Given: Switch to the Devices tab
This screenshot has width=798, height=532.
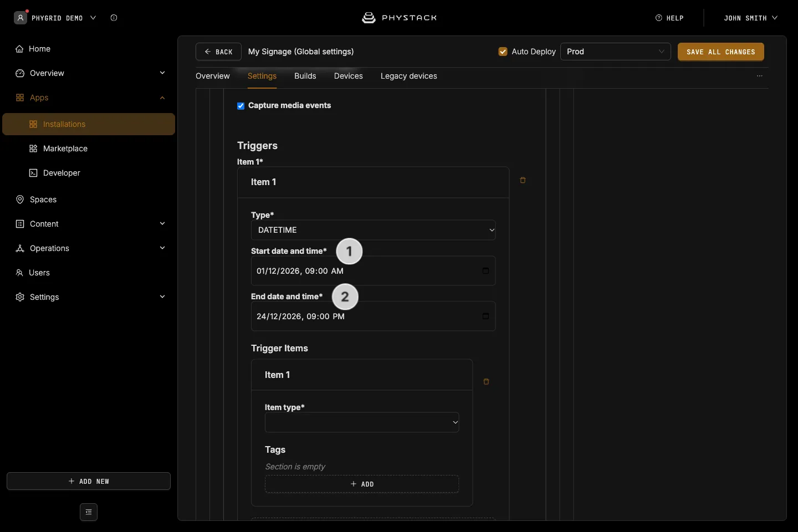Looking at the screenshot, I should [349, 76].
